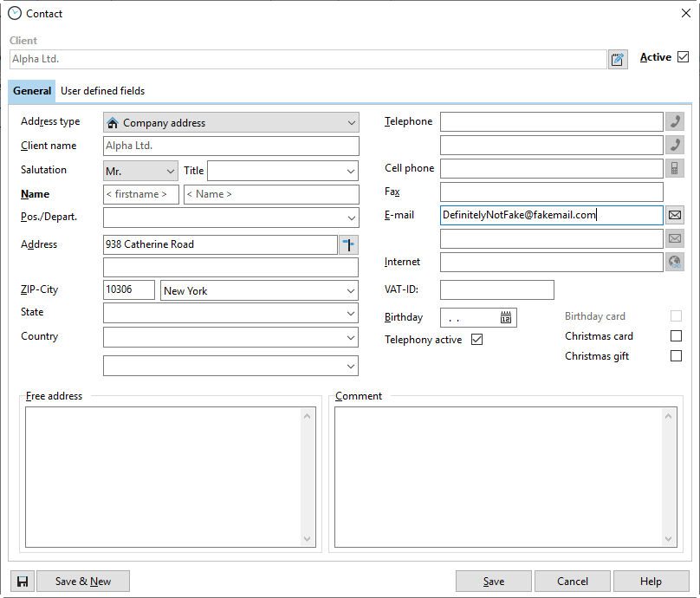Click into the VAT-ID input field
The height and width of the screenshot is (598, 700).
point(496,289)
